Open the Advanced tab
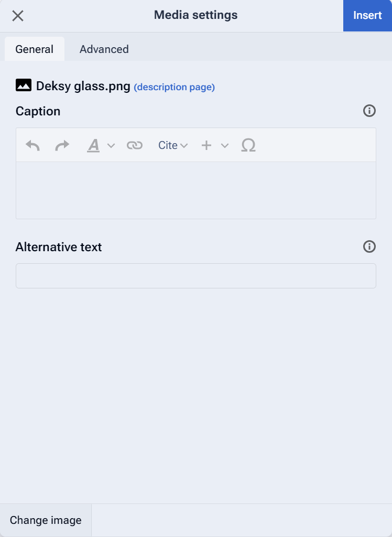 point(104,49)
